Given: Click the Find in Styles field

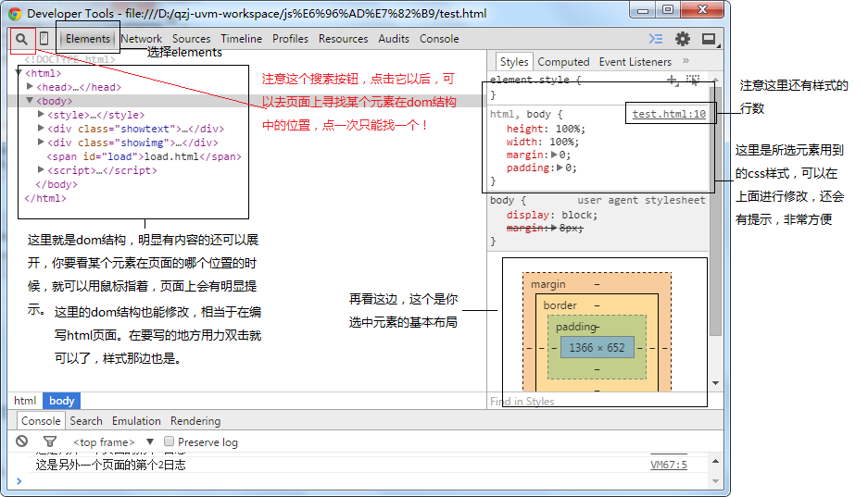Looking at the screenshot, I should pyautogui.click(x=598, y=402).
